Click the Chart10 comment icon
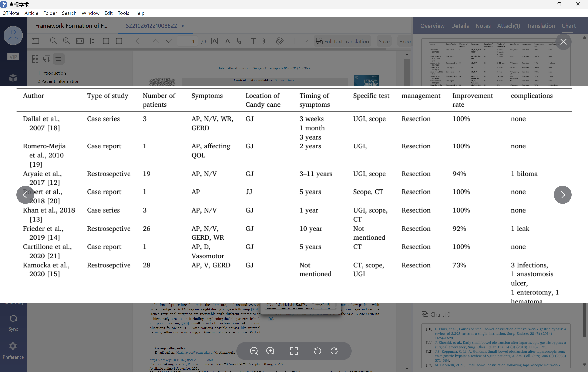This screenshot has width=588, height=372. pyautogui.click(x=425, y=314)
